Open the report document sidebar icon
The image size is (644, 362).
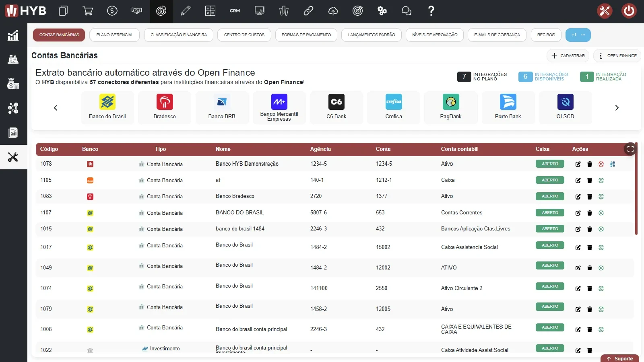point(13,133)
